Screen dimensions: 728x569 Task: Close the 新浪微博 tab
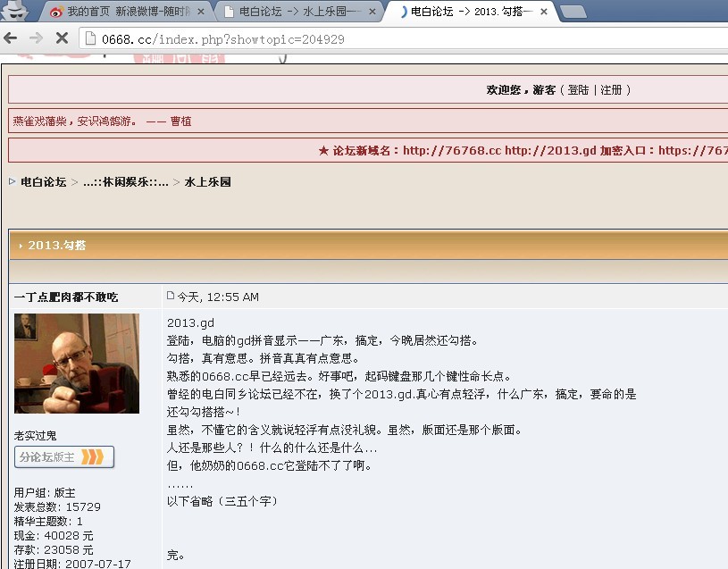coord(201,12)
